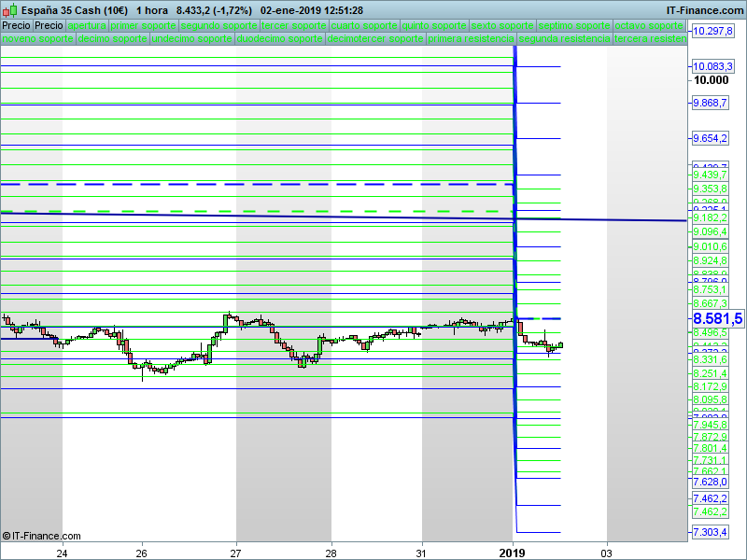Select the 'primer soporte' indicator label
The image size is (747, 560).
143,25
